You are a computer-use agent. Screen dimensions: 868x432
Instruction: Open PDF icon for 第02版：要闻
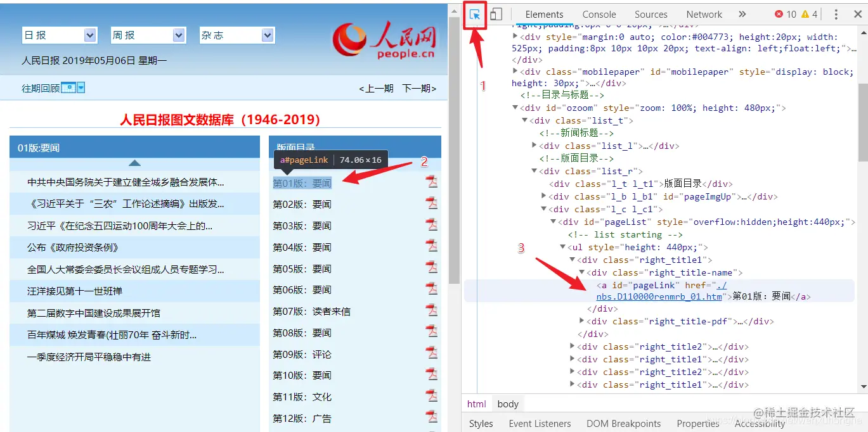432,203
